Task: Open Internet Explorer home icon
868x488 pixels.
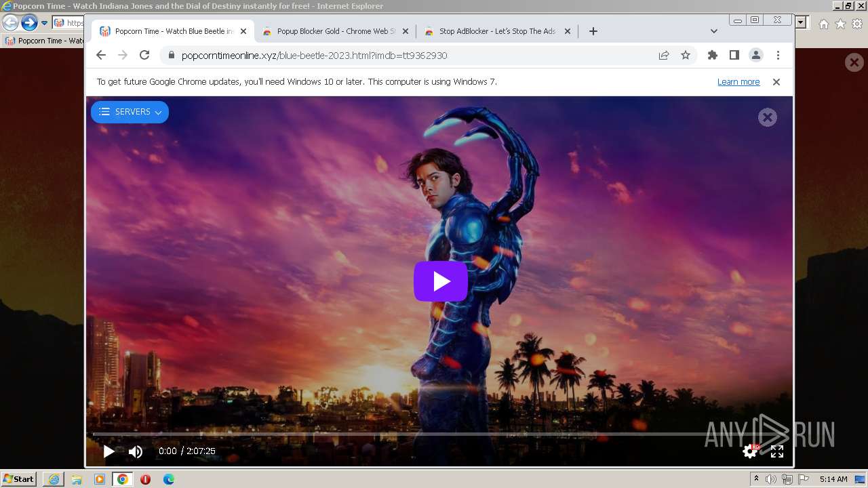Action: tap(823, 24)
